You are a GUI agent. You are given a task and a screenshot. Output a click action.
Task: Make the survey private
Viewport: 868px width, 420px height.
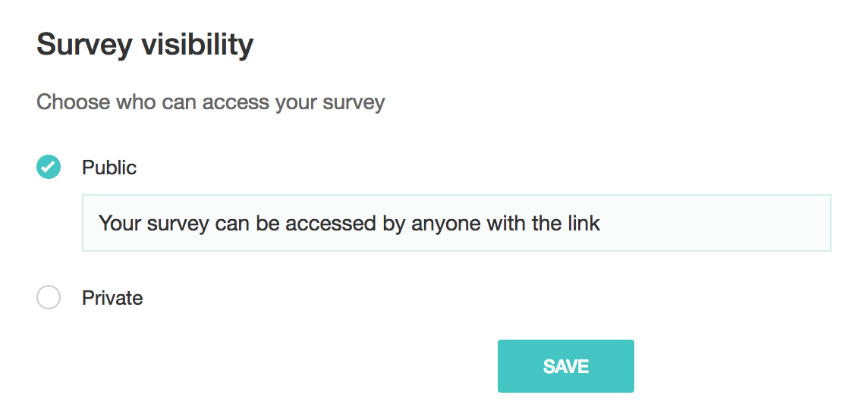coord(49,298)
